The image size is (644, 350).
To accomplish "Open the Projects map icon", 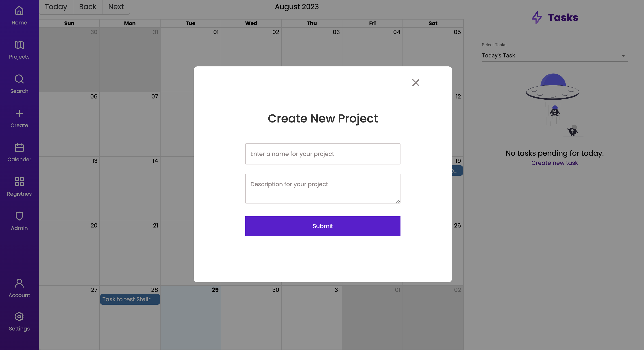I will pos(19,45).
